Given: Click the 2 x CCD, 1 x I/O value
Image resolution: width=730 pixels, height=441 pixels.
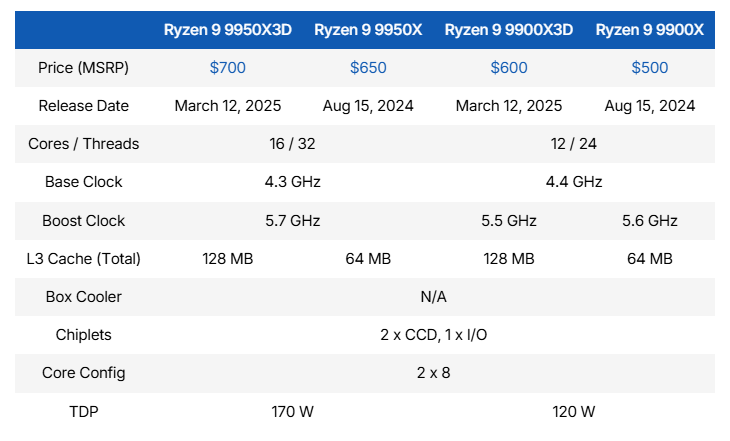Looking at the screenshot, I should (433, 335).
